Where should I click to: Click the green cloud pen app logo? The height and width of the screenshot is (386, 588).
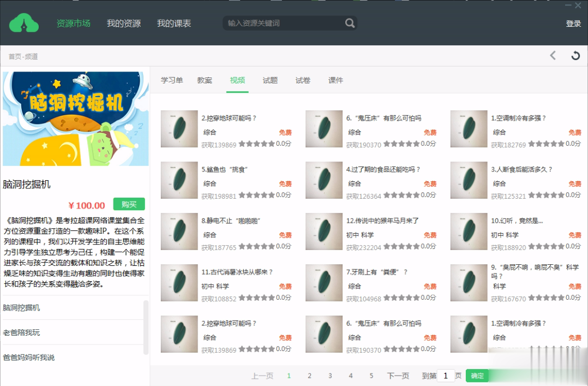click(x=23, y=23)
